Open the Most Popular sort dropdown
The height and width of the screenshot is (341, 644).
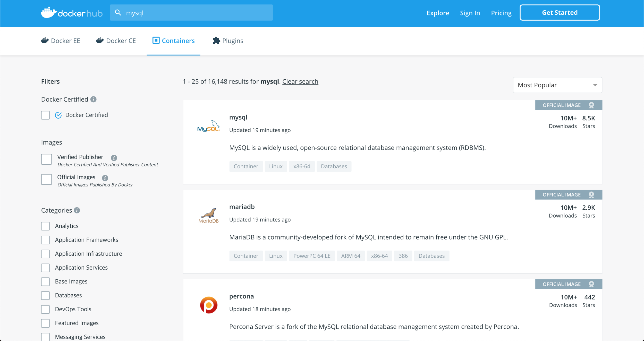point(557,85)
